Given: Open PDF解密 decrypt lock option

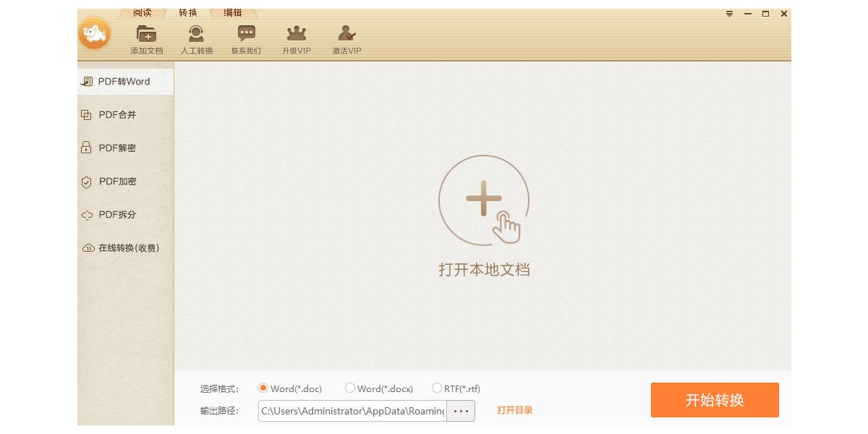Looking at the screenshot, I should click(117, 148).
